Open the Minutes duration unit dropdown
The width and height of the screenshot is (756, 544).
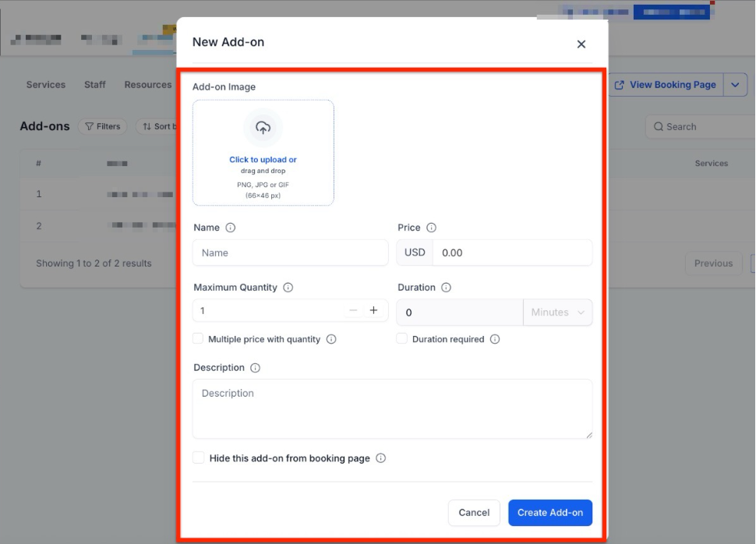point(557,313)
